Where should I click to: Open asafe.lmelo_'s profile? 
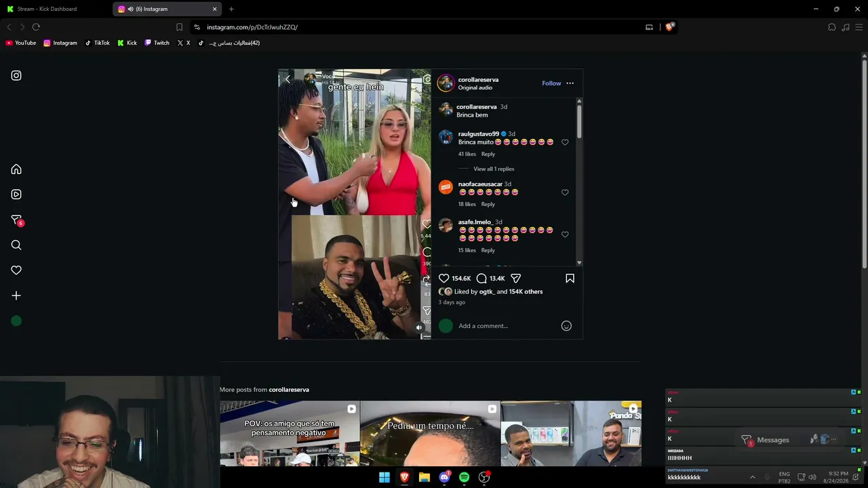tap(475, 222)
